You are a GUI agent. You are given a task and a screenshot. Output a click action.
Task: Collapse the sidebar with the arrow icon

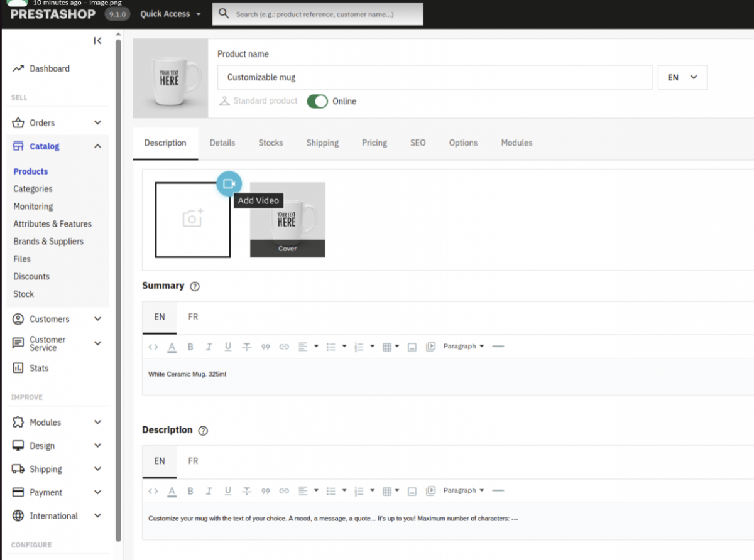point(97,41)
